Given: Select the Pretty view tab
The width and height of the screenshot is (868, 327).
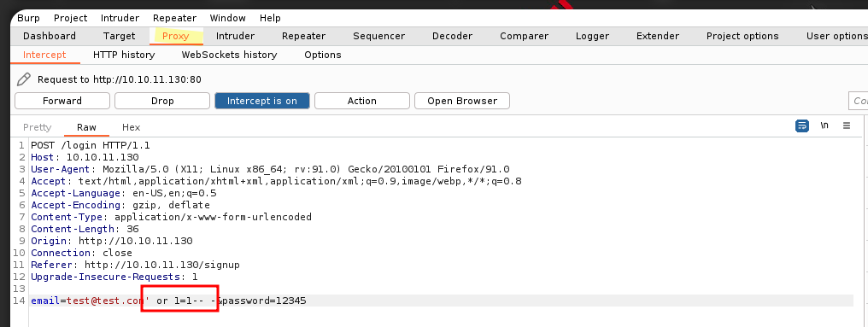Looking at the screenshot, I should 37,127.
